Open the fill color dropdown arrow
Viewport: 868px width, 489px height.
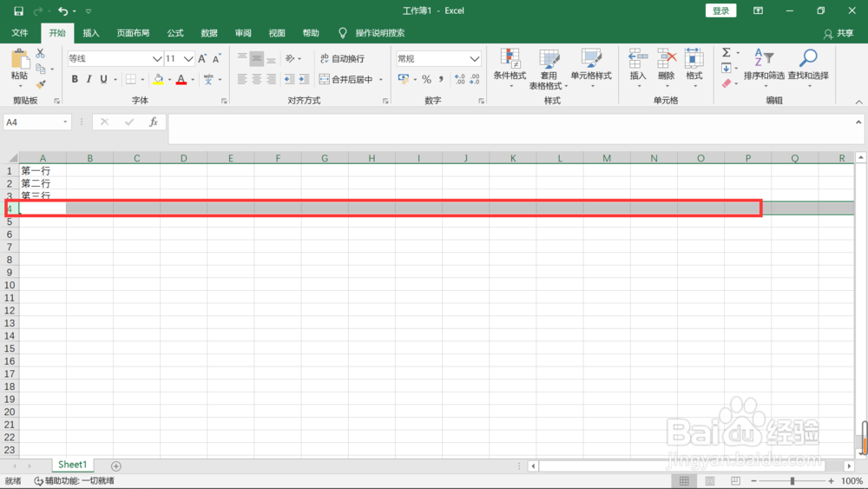tap(170, 79)
